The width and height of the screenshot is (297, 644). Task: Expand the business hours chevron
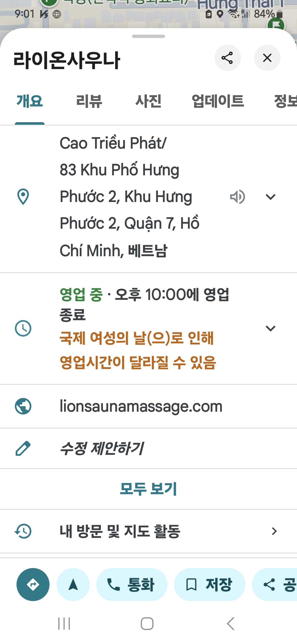(x=271, y=328)
